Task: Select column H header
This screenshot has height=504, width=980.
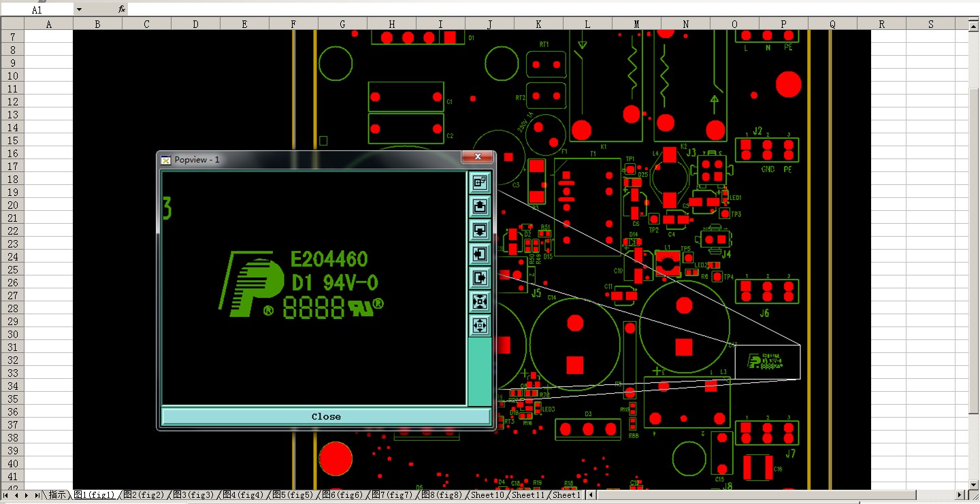Action: coord(392,24)
